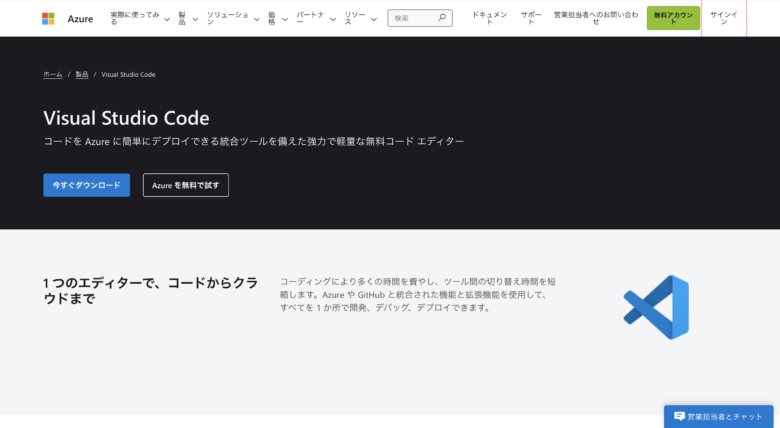Click the Visual Studio Code logo image
780x428 pixels.
[x=656, y=308]
